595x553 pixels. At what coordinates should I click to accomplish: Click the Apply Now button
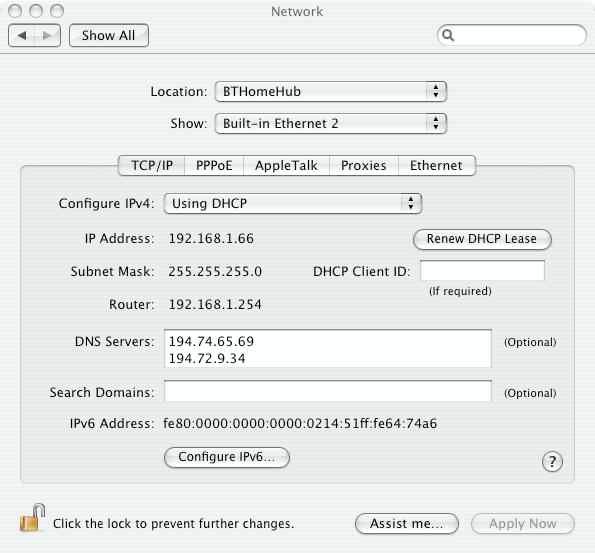point(523,524)
